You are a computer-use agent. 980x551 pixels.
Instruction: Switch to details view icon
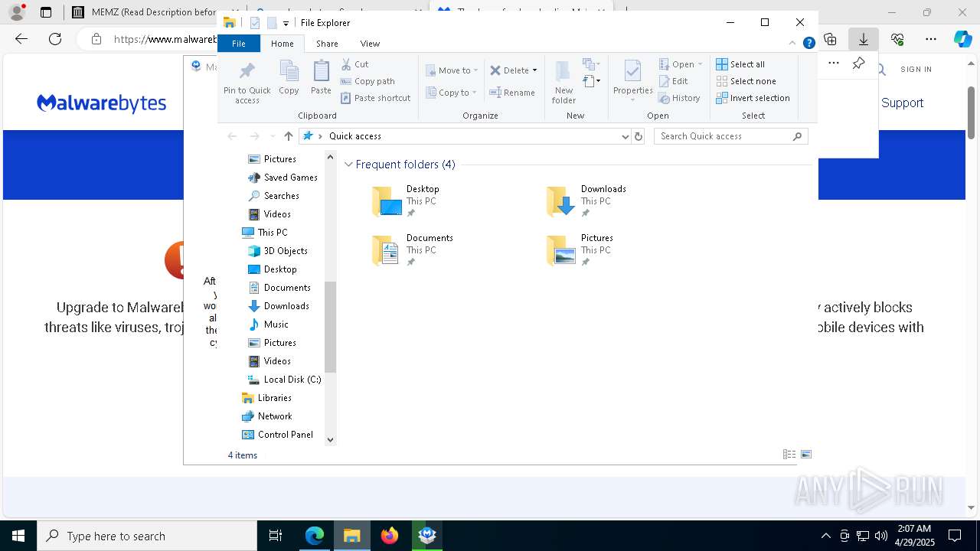pos(789,455)
